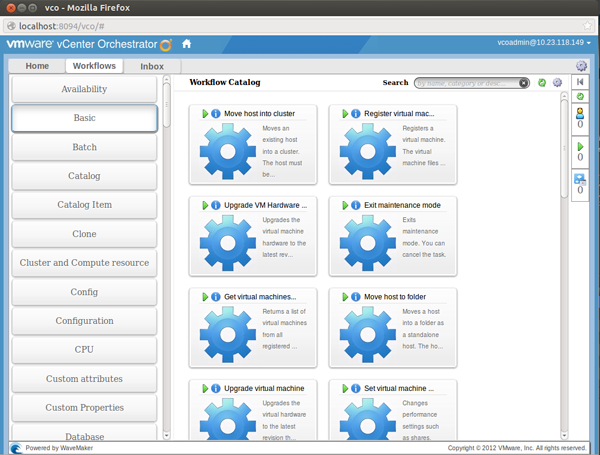The width and height of the screenshot is (600, 455).
Task: Select the Batch category
Action: point(84,147)
